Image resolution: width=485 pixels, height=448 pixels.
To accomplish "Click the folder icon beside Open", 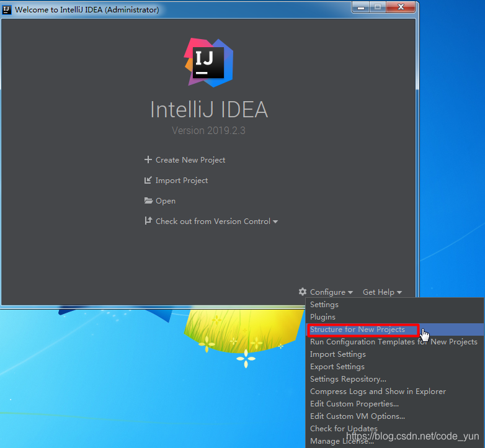I will 148,200.
